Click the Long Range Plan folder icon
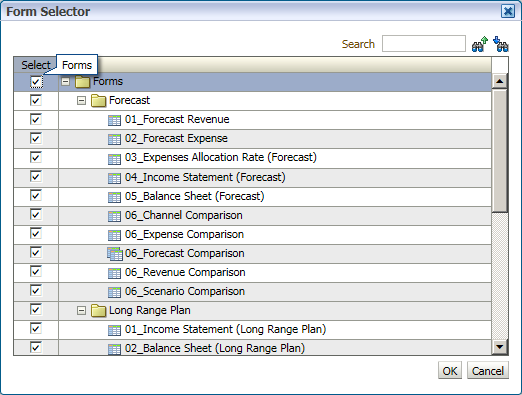The height and width of the screenshot is (395, 522). pyautogui.click(x=98, y=311)
